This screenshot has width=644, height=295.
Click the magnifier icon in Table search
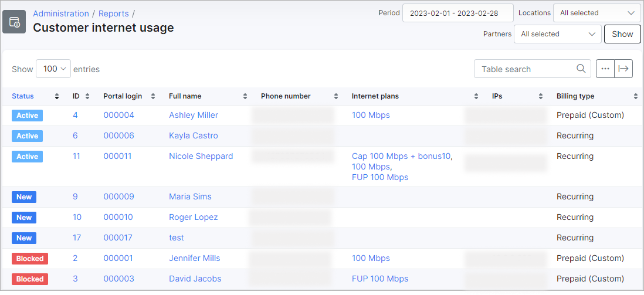(581, 69)
